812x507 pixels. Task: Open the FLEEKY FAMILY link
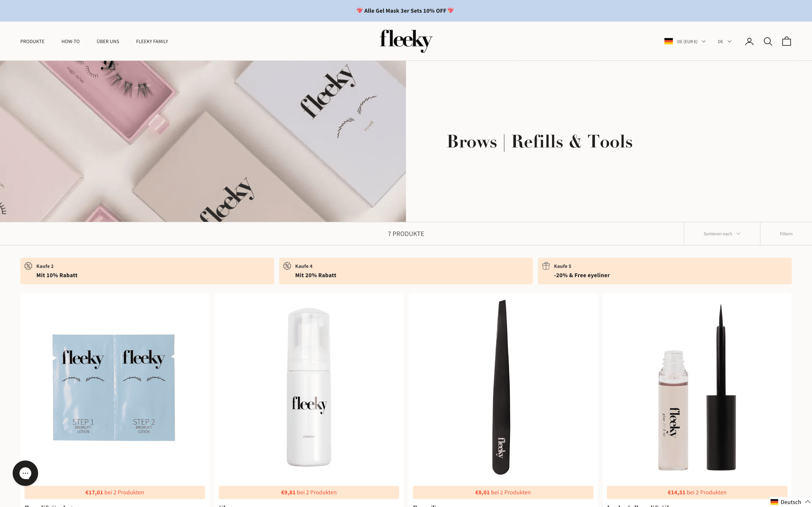tap(152, 41)
